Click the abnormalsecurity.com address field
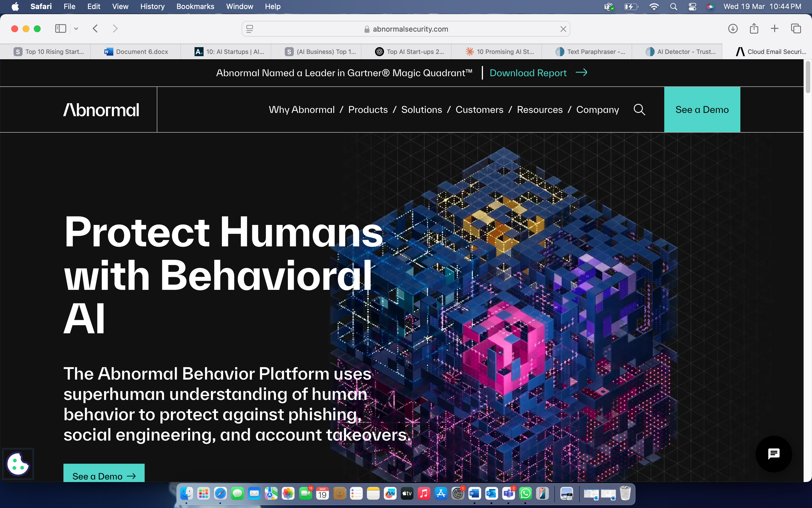812x508 pixels. point(406,29)
